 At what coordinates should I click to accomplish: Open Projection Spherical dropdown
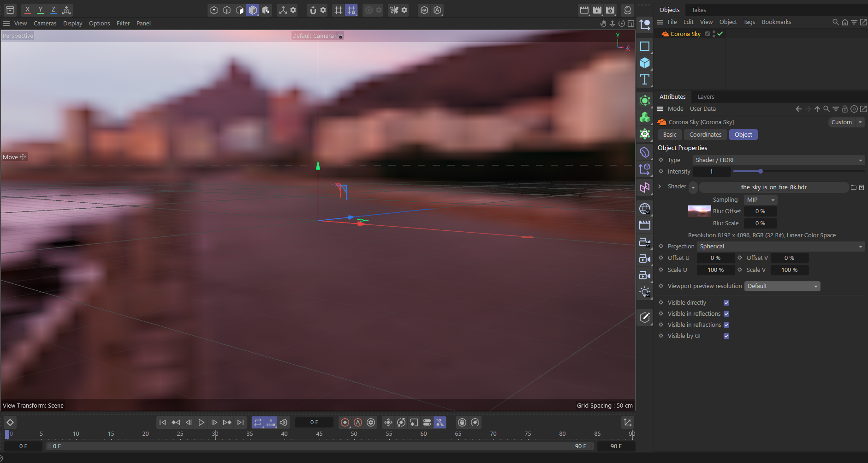(781, 246)
